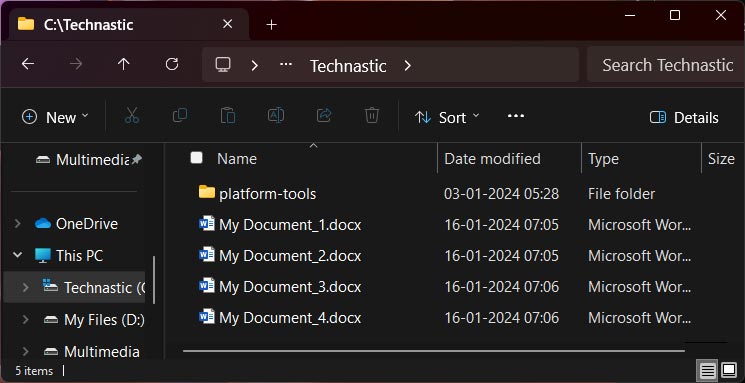Select My Document_1.docx

coord(290,225)
